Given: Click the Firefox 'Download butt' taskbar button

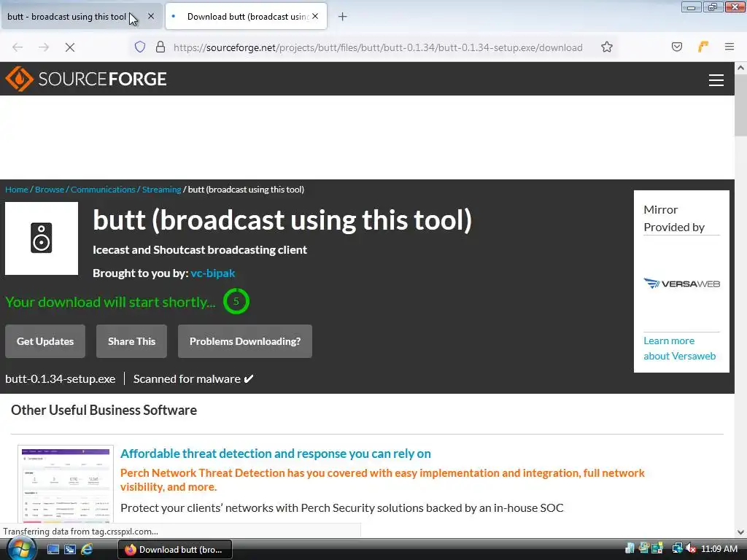Looking at the screenshot, I should 175,550.
